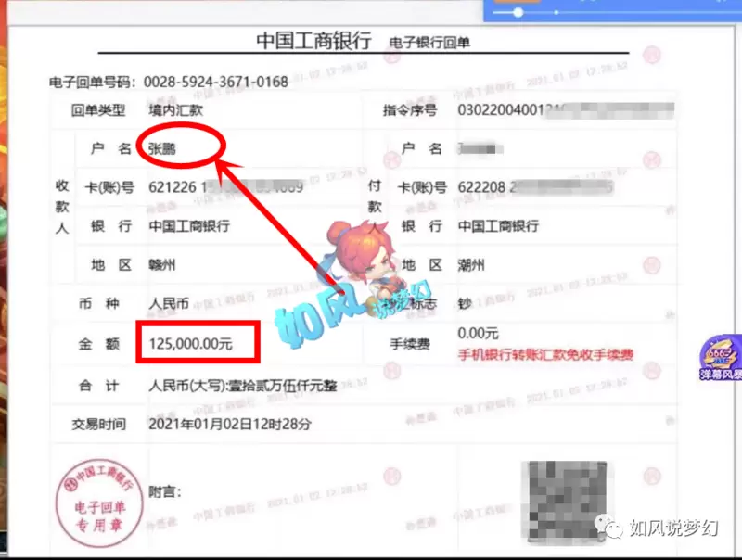The width and height of the screenshot is (742, 560).
Task: Click the payer card number starting with 622208
Action: (535, 187)
